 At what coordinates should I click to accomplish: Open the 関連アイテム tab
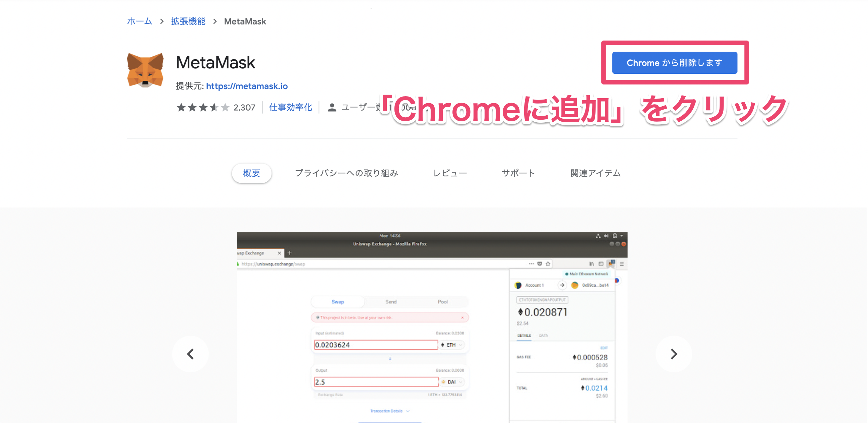coord(595,173)
